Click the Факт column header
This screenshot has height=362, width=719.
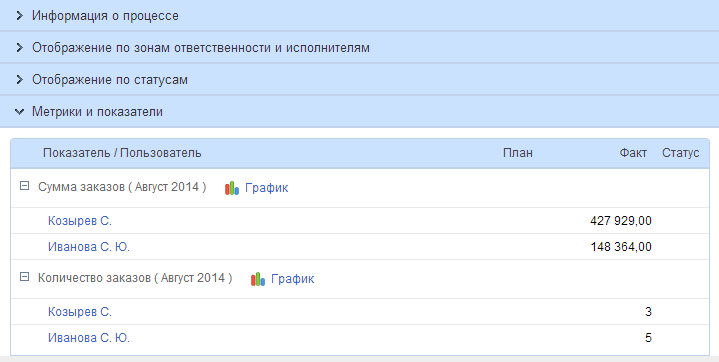tap(633, 153)
